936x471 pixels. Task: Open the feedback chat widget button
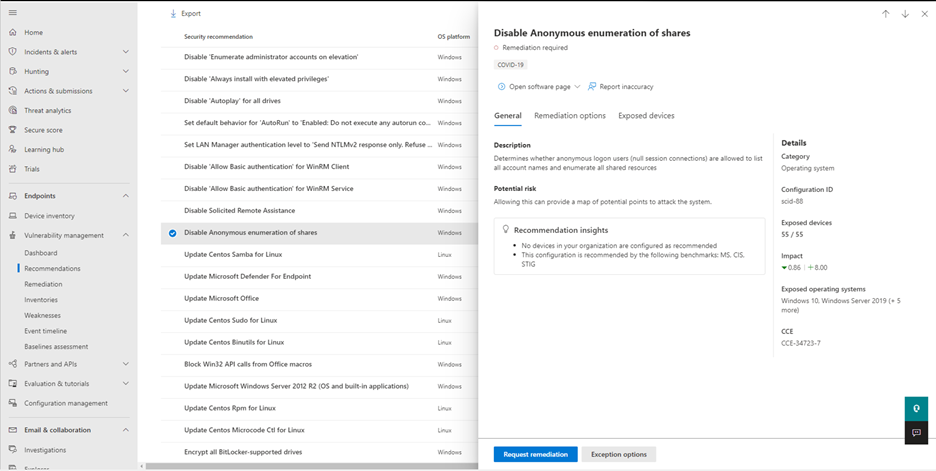(916, 432)
